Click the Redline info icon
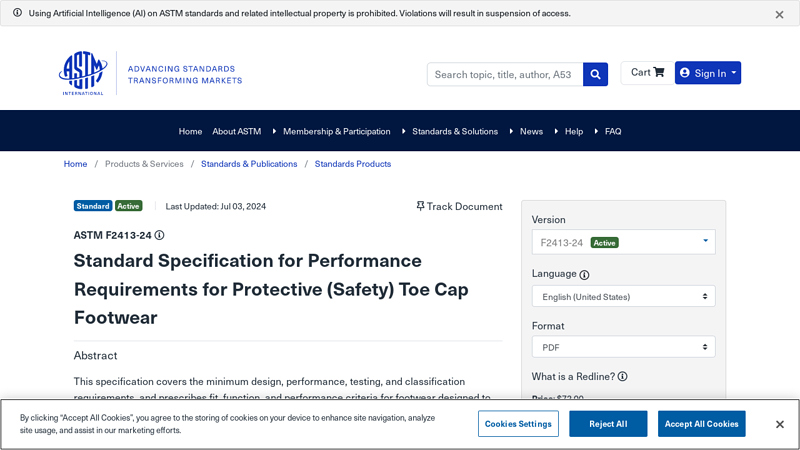The height and width of the screenshot is (450, 800). click(x=623, y=377)
